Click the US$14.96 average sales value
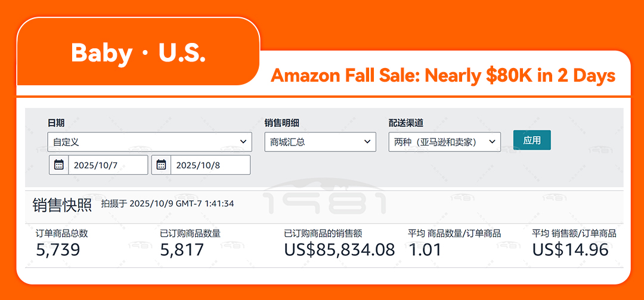The width and height of the screenshot is (644, 300). tap(570, 249)
